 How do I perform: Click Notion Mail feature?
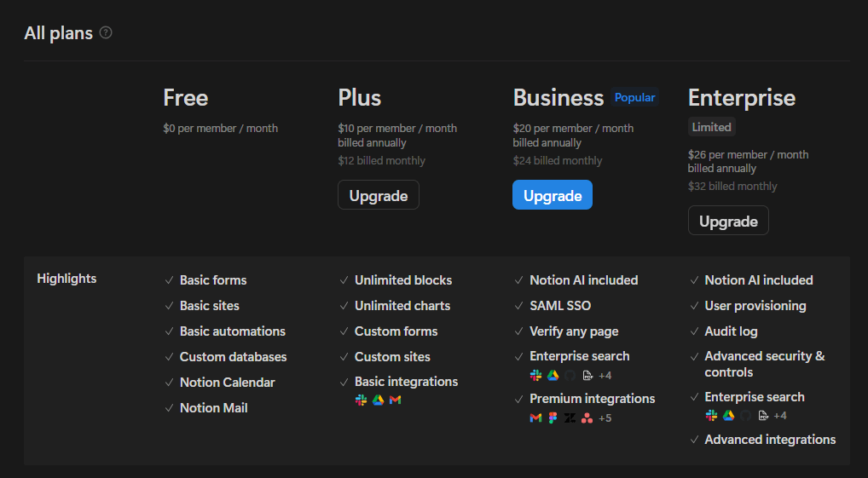pyautogui.click(x=214, y=408)
